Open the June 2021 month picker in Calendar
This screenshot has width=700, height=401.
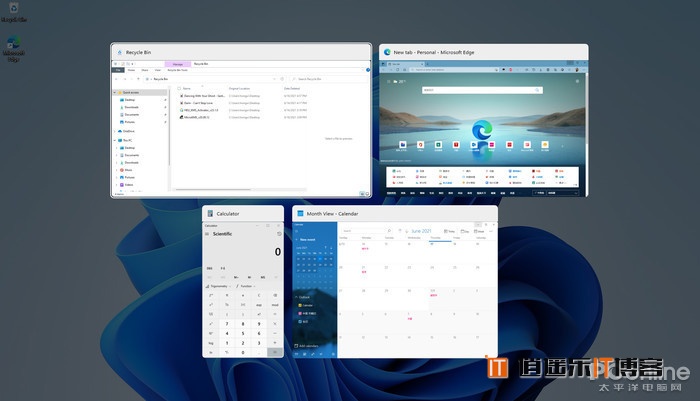421,231
